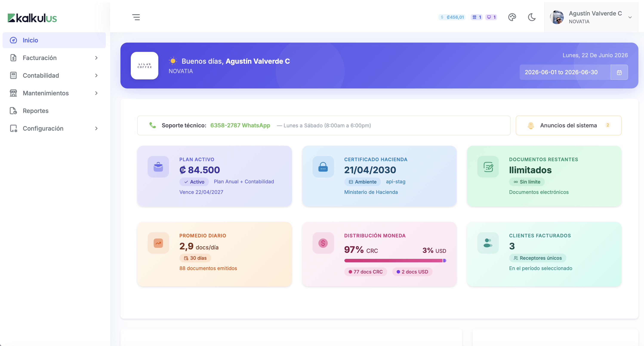Screen dimensions: 644x346
Task: Click the ₡456,01 exchange rate badge
Action: (452, 17)
